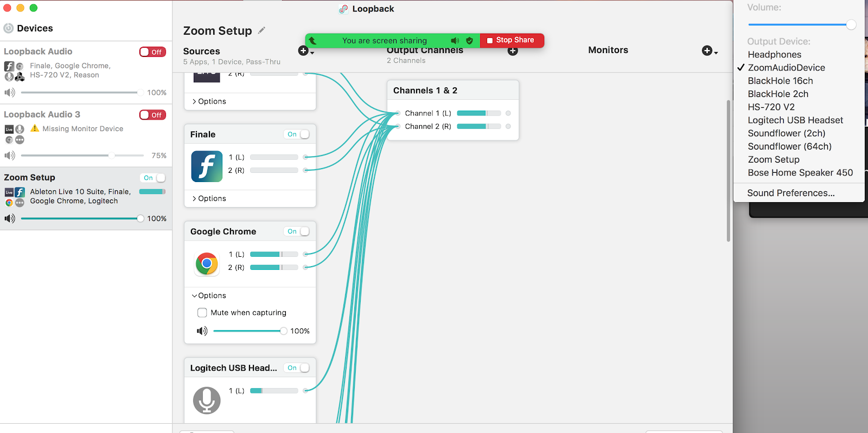Viewport: 868px width, 433px height.
Task: Expand Options under the Finale source
Action: 209,198
